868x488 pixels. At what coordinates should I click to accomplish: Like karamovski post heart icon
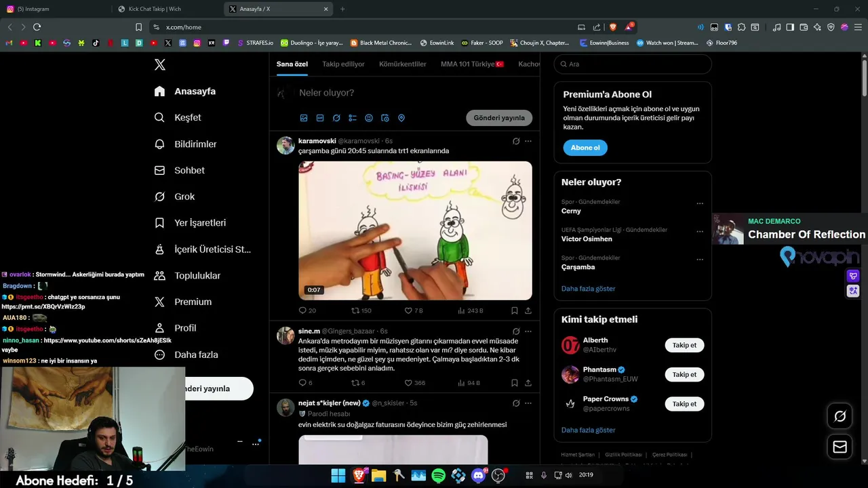(408, 310)
